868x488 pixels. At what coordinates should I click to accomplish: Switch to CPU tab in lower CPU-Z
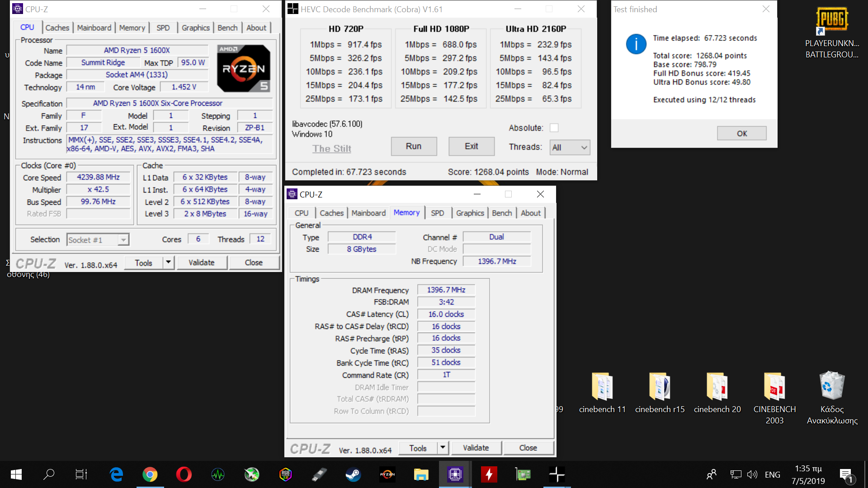point(302,213)
